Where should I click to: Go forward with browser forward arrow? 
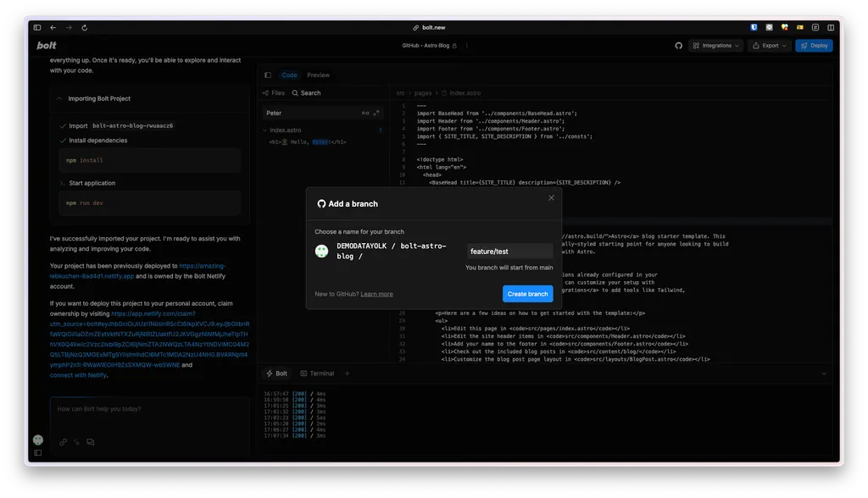point(69,28)
